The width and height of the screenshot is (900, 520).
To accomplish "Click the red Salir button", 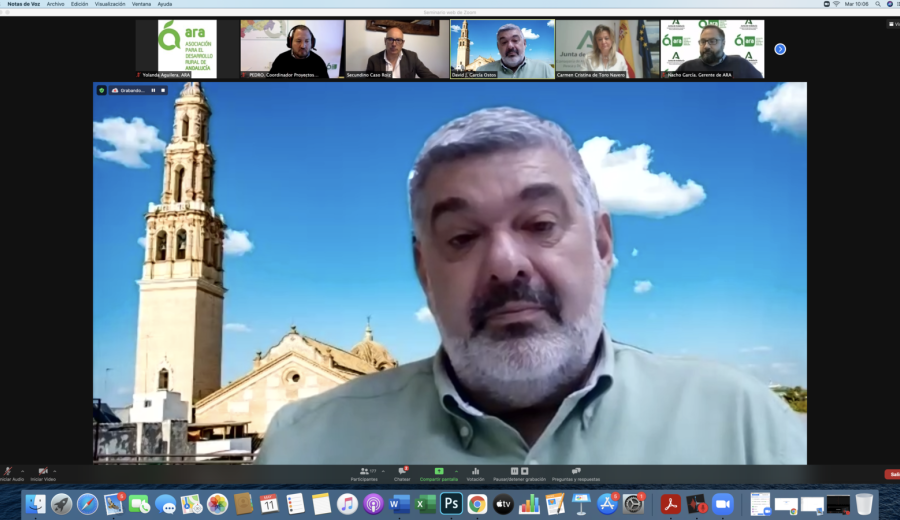I will pos(893,474).
